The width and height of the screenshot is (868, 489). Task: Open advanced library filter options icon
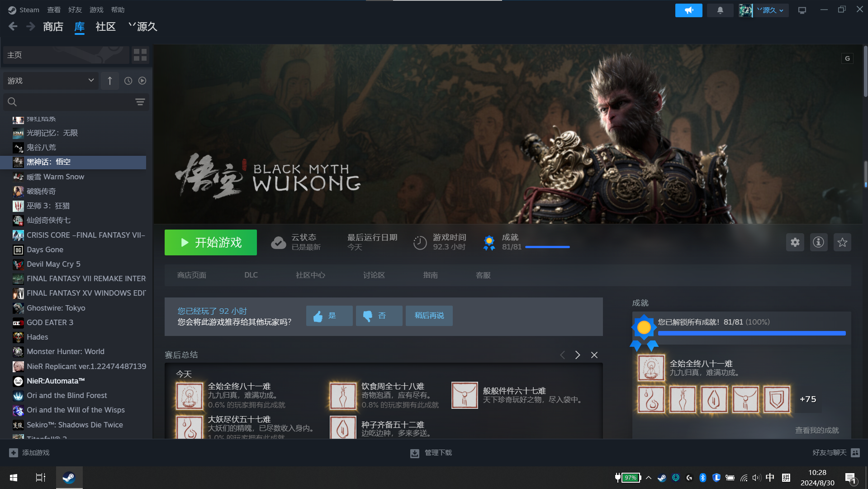coord(140,102)
